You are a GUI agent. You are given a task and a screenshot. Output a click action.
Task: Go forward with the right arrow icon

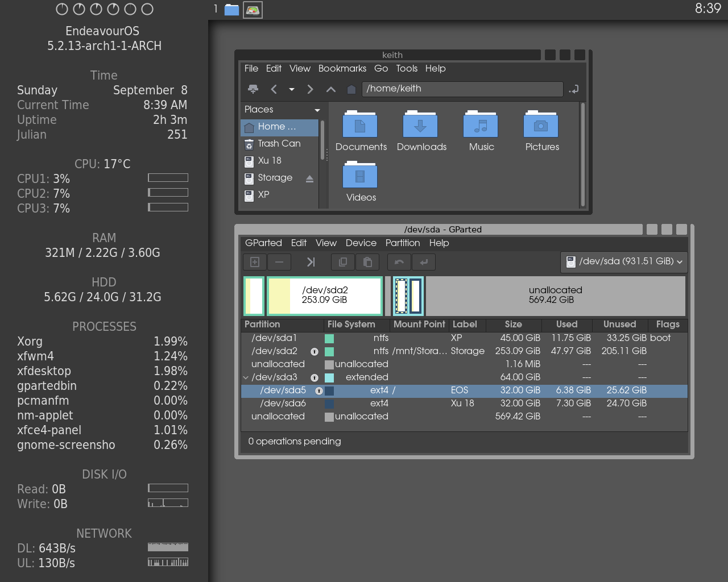click(310, 89)
